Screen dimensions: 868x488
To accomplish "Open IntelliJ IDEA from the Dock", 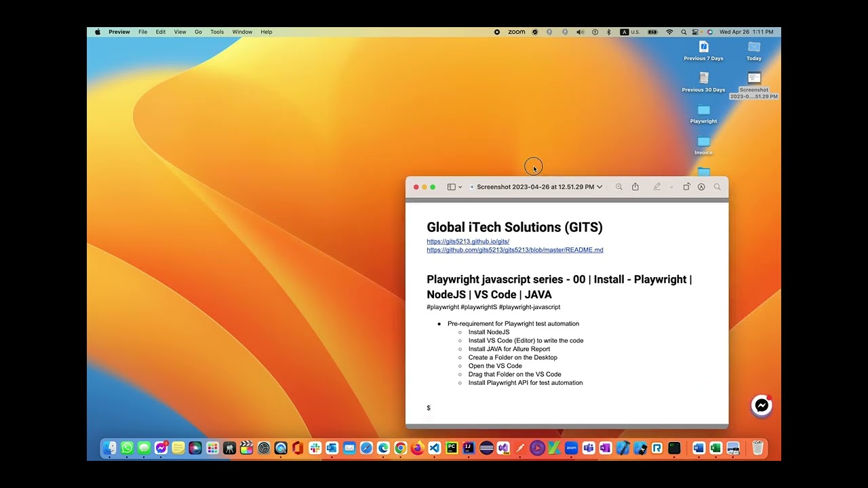I will tap(469, 448).
